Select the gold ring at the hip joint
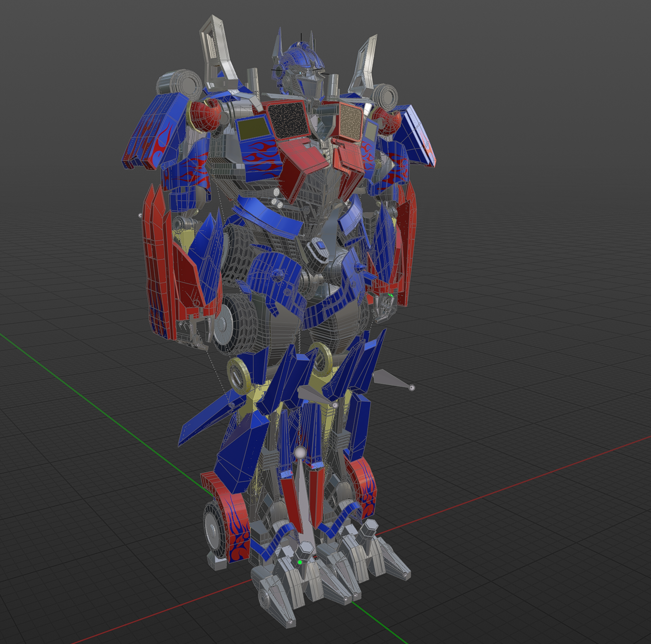The height and width of the screenshot is (644, 651). (238, 376)
